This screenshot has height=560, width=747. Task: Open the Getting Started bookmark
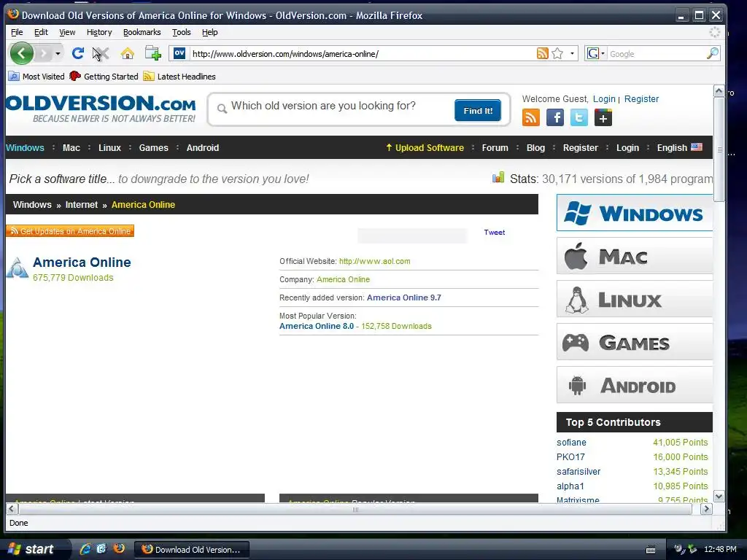click(x=104, y=76)
